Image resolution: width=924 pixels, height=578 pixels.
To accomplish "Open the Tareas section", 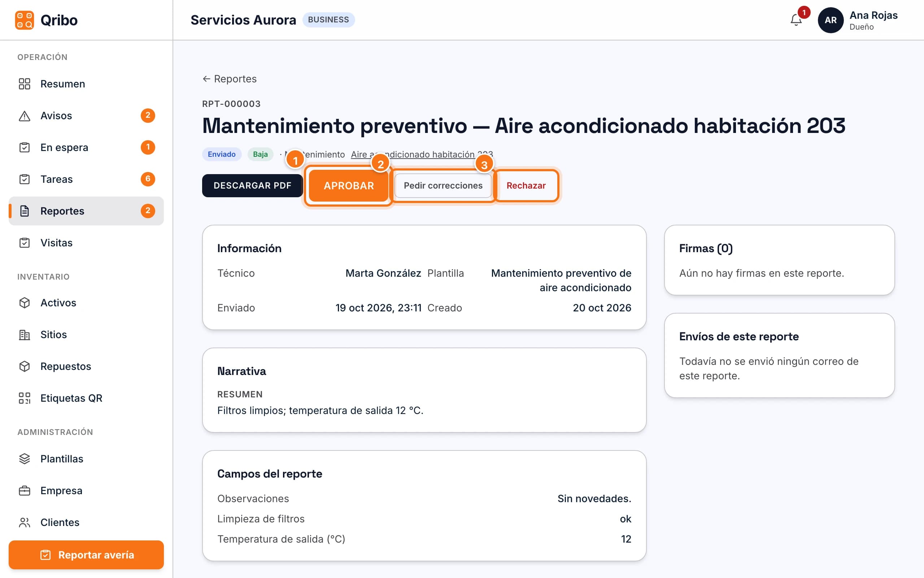I will (x=86, y=179).
